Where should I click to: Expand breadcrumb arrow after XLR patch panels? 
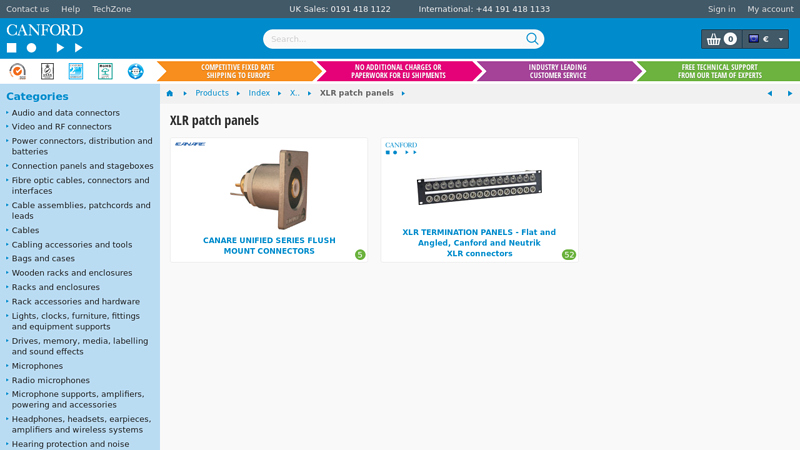403,93
